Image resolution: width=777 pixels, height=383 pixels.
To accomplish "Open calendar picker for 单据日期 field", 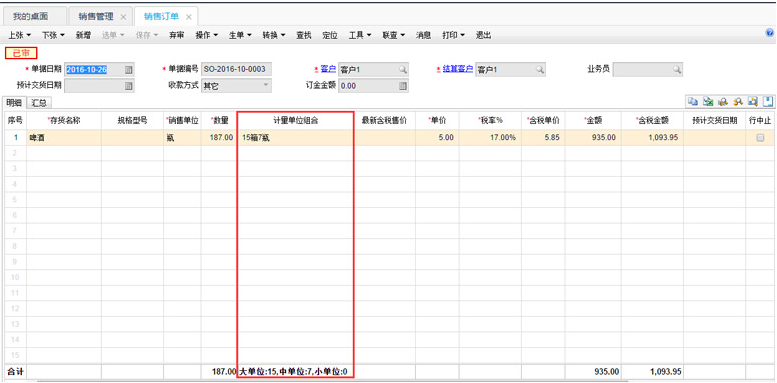I will tap(128, 70).
